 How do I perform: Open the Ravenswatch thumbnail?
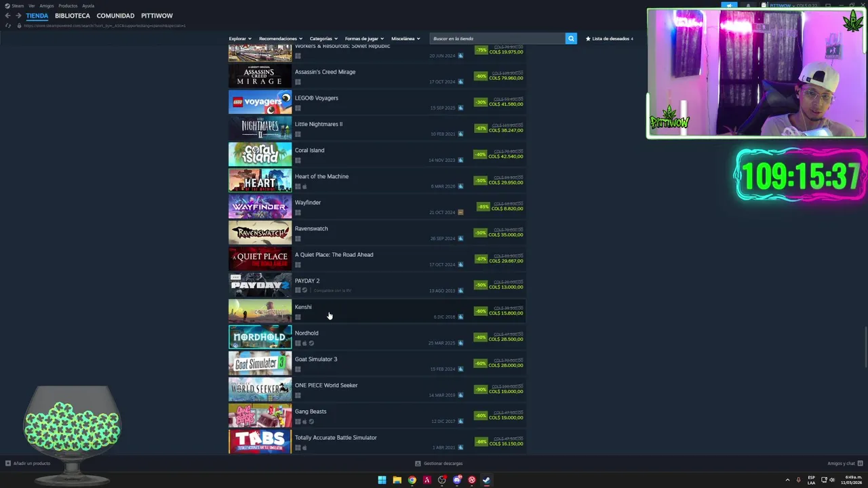coord(260,232)
